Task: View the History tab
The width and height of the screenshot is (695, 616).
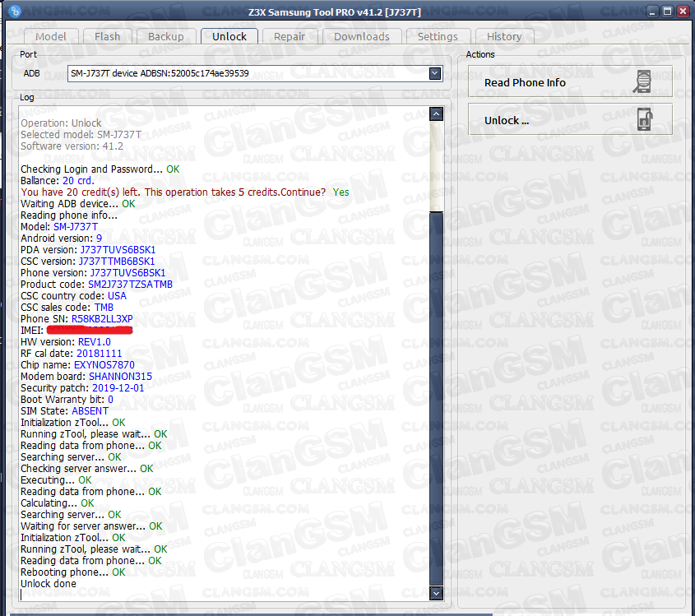Action: tap(504, 36)
